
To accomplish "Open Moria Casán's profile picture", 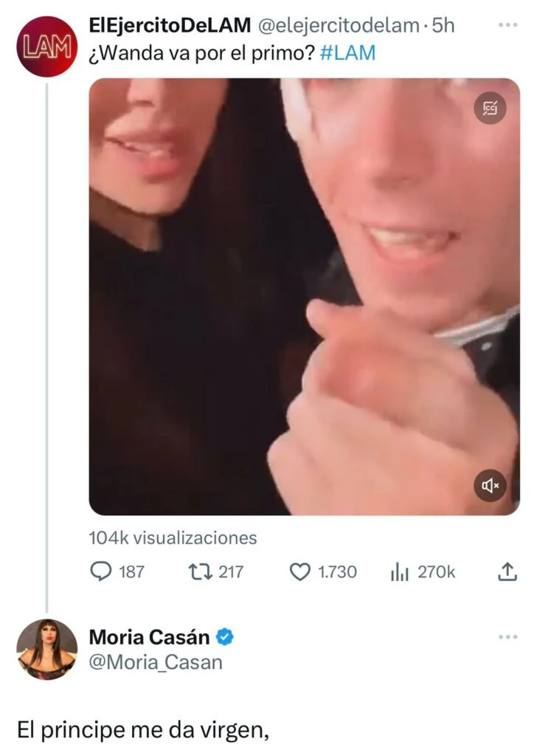I will point(46,649).
